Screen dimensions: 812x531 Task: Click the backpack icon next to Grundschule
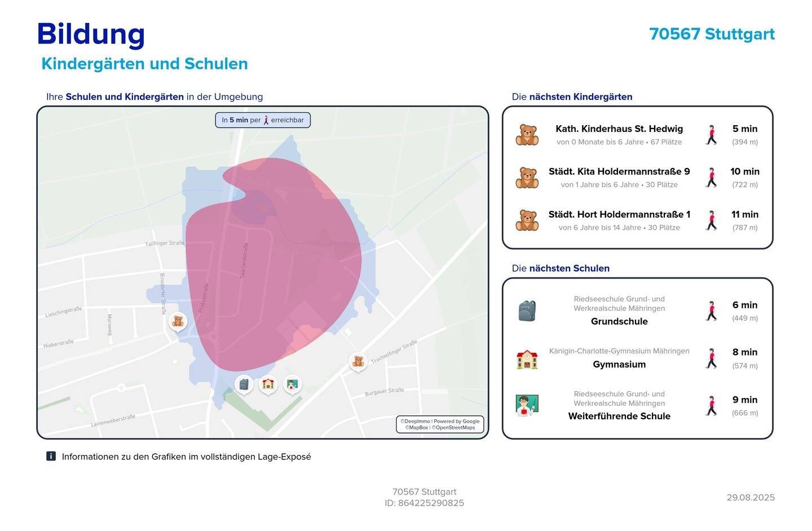pyautogui.click(x=527, y=311)
